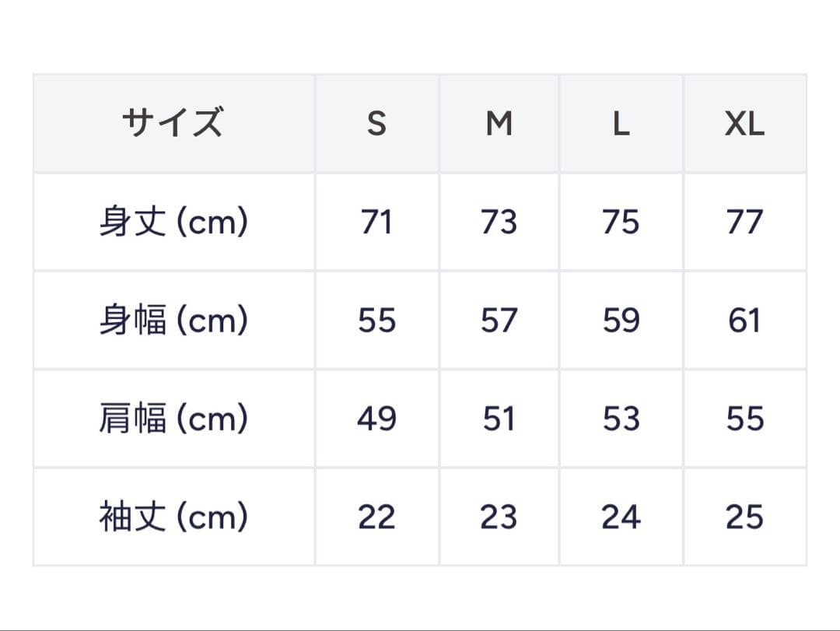Image resolution: width=840 pixels, height=631 pixels.
Task: Click the 袖丈 value 22 for S
Action: click(376, 517)
